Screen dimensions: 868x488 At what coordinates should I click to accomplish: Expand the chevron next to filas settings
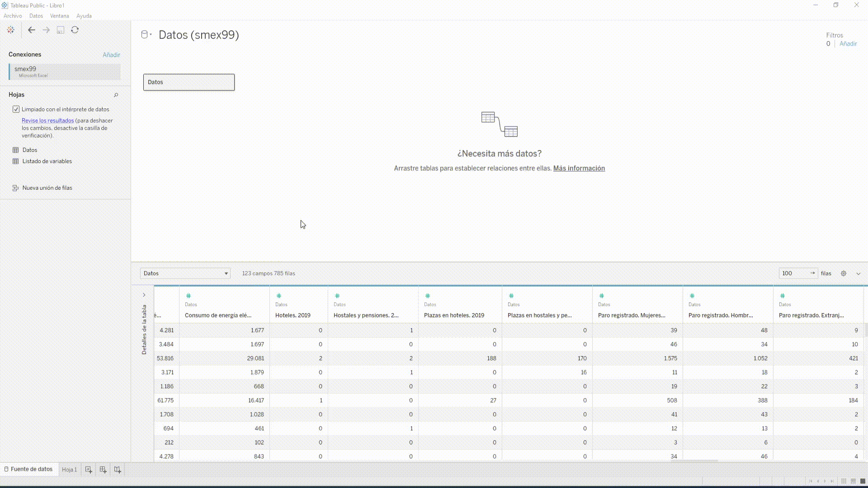click(859, 273)
